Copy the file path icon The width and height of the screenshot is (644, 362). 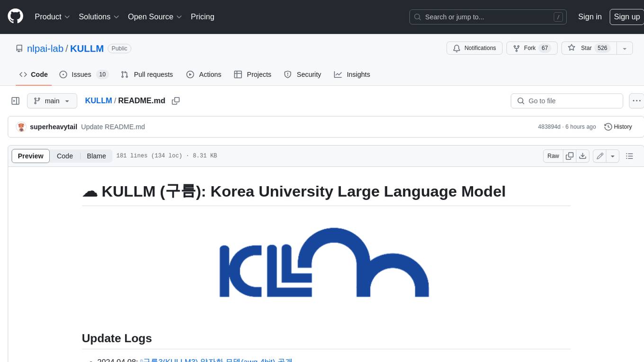pos(176,101)
